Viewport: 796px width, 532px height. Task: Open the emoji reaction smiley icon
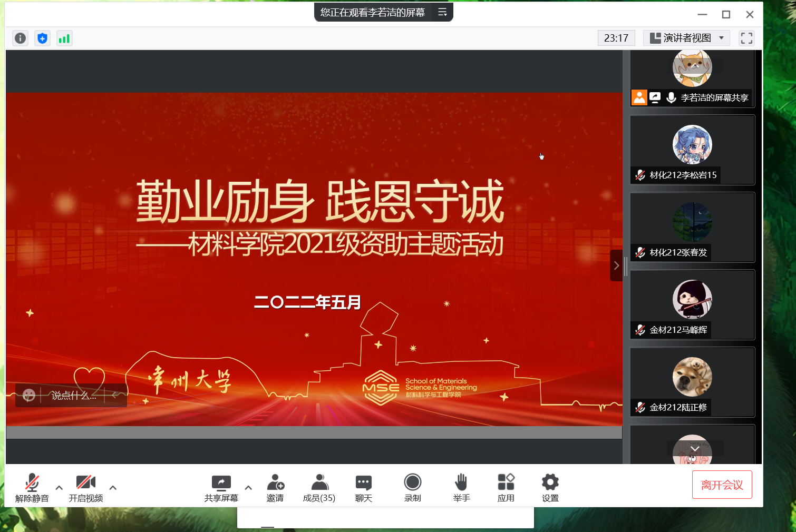pyautogui.click(x=29, y=395)
